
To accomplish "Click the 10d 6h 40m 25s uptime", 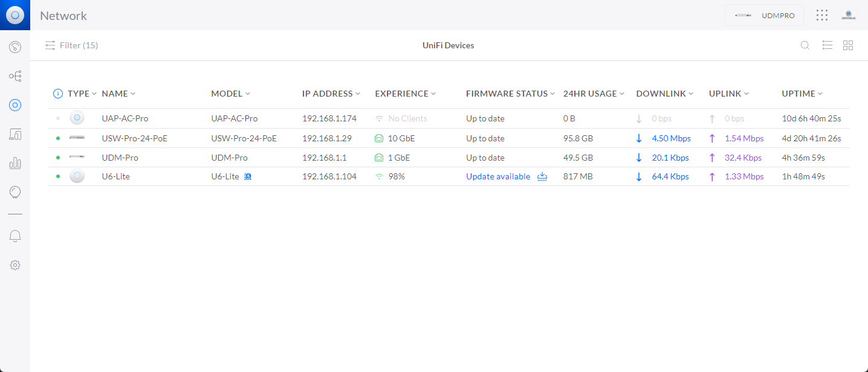I will tap(812, 119).
